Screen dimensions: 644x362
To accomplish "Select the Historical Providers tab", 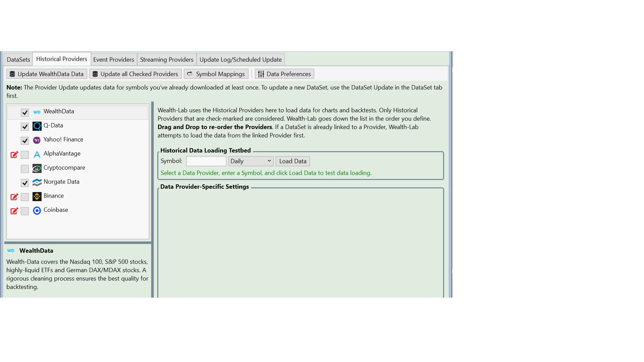I will click(x=62, y=59).
